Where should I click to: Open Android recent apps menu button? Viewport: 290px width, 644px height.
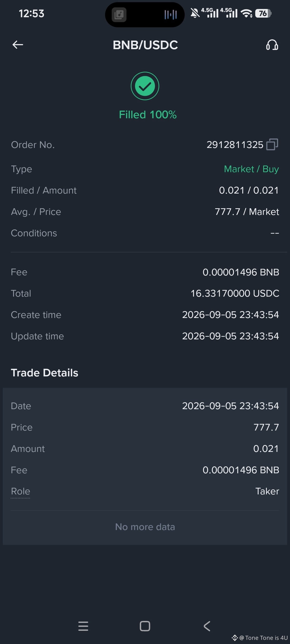point(83,626)
